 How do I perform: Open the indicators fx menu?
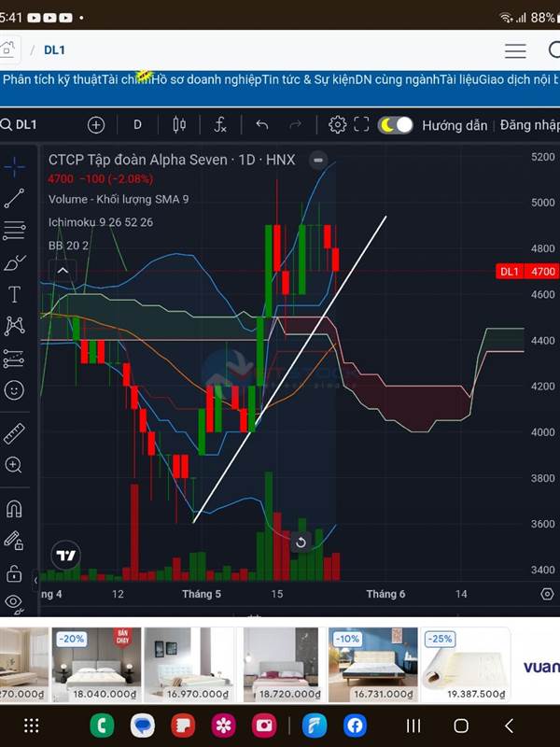[220, 125]
